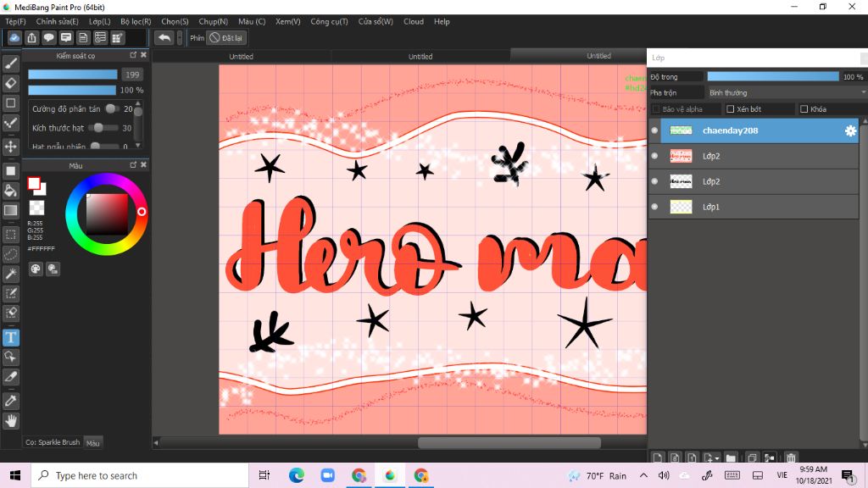Select the Gradient tool
The image size is (868, 488).
[10, 210]
